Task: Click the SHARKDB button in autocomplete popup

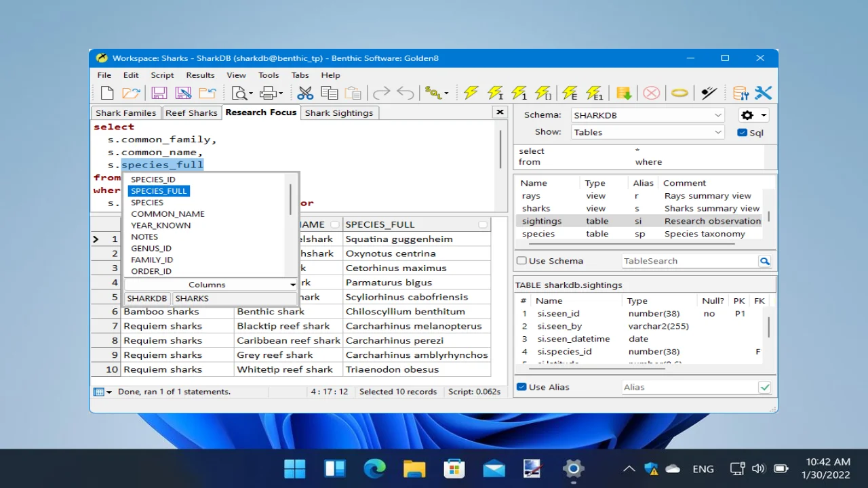Action: tap(147, 298)
